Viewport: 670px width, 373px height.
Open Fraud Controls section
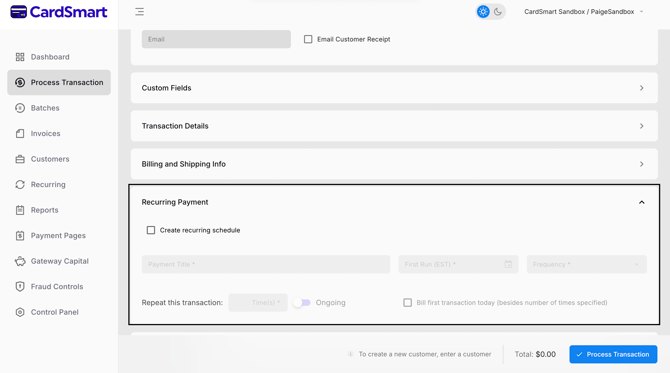[x=57, y=287]
